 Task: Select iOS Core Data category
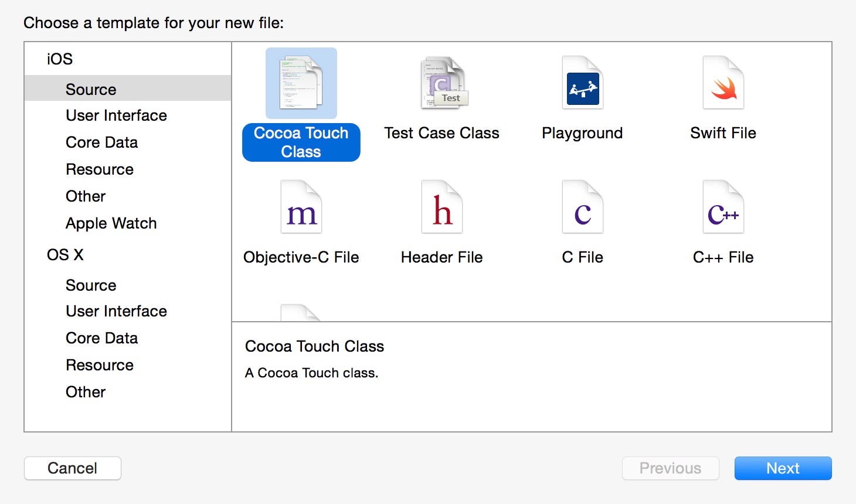coord(101,142)
